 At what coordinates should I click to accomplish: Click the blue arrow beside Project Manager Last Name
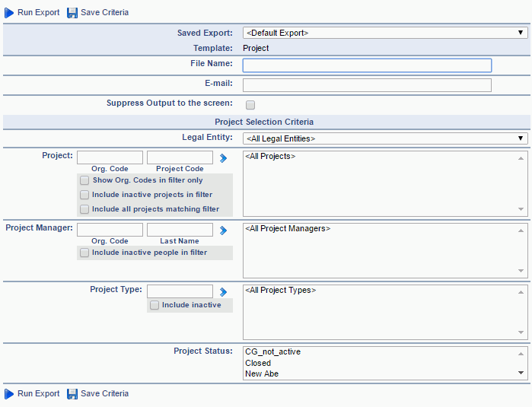[x=223, y=231]
